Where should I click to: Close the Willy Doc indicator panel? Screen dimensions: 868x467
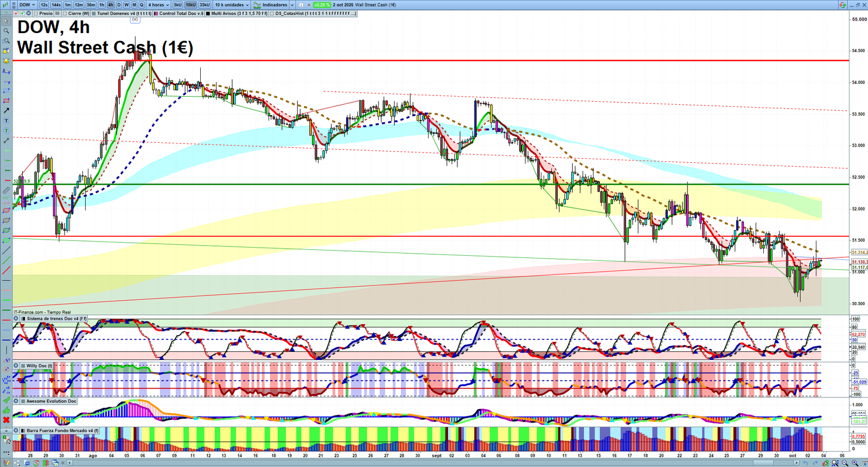pyautogui.click(x=16, y=366)
